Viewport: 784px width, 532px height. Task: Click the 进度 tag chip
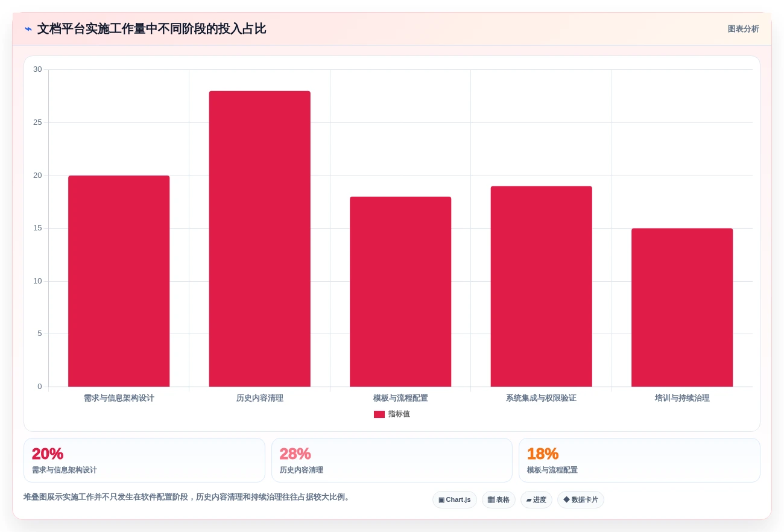point(536,499)
